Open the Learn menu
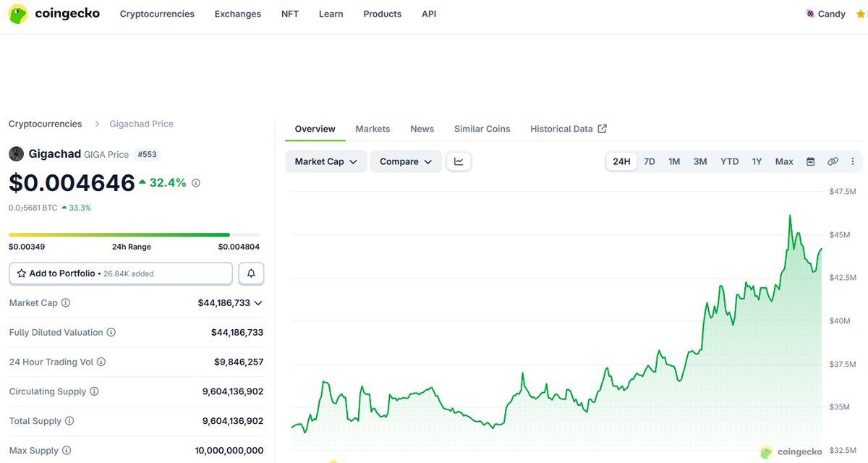The image size is (868, 463). (x=331, y=14)
